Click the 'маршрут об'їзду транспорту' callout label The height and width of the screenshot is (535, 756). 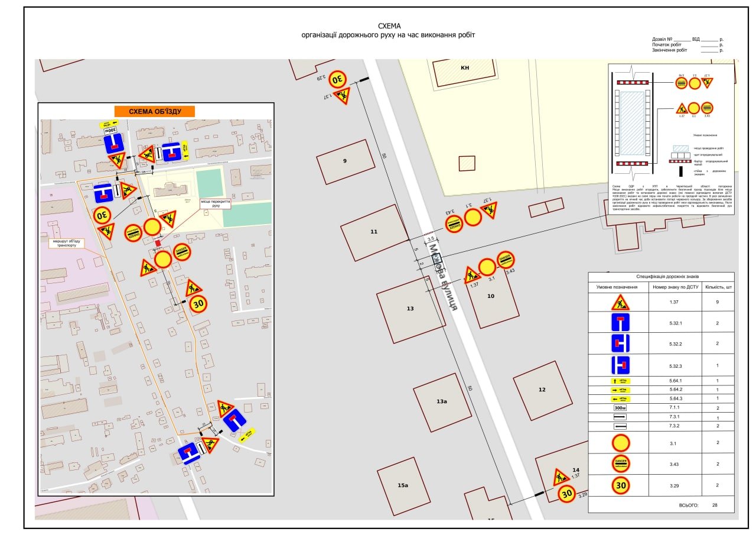coord(66,243)
